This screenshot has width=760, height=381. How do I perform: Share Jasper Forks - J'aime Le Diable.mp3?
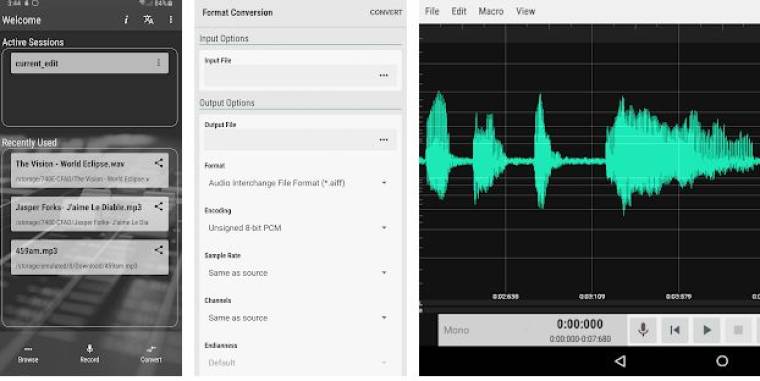tap(158, 206)
